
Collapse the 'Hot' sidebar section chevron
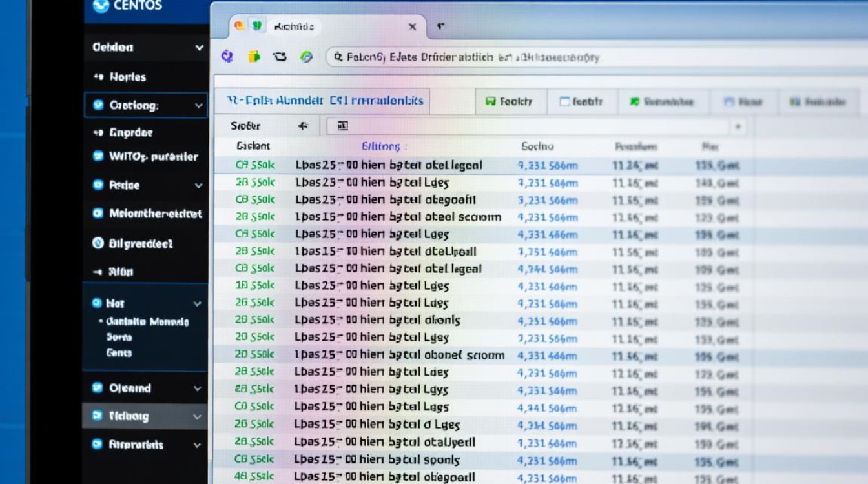click(198, 303)
